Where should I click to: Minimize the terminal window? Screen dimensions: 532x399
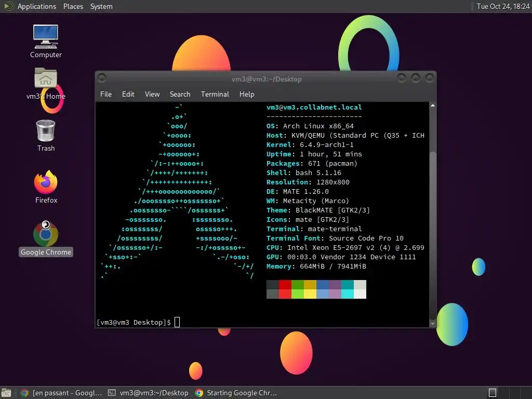(x=402, y=78)
